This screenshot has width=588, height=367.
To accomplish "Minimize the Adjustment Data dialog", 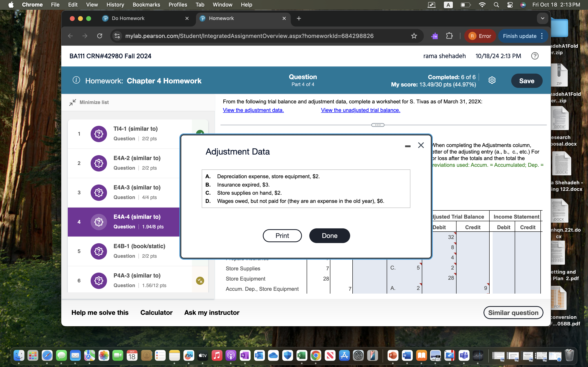I will click(x=408, y=146).
